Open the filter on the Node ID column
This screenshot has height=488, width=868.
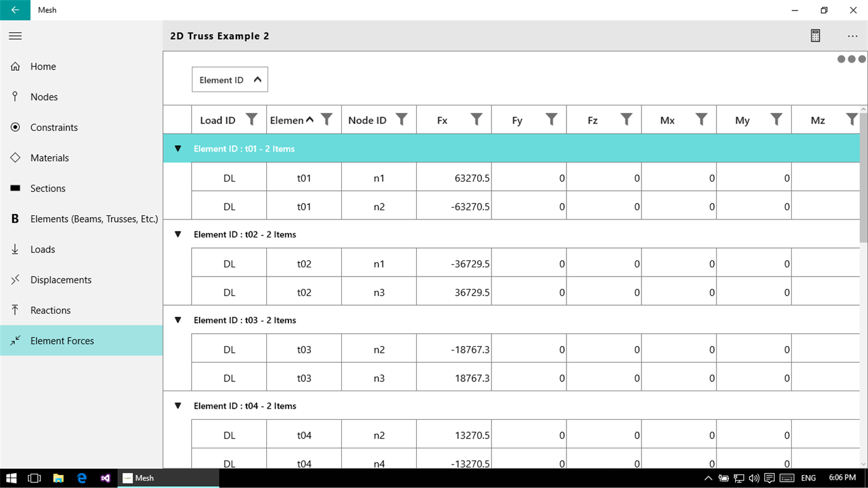pyautogui.click(x=402, y=118)
